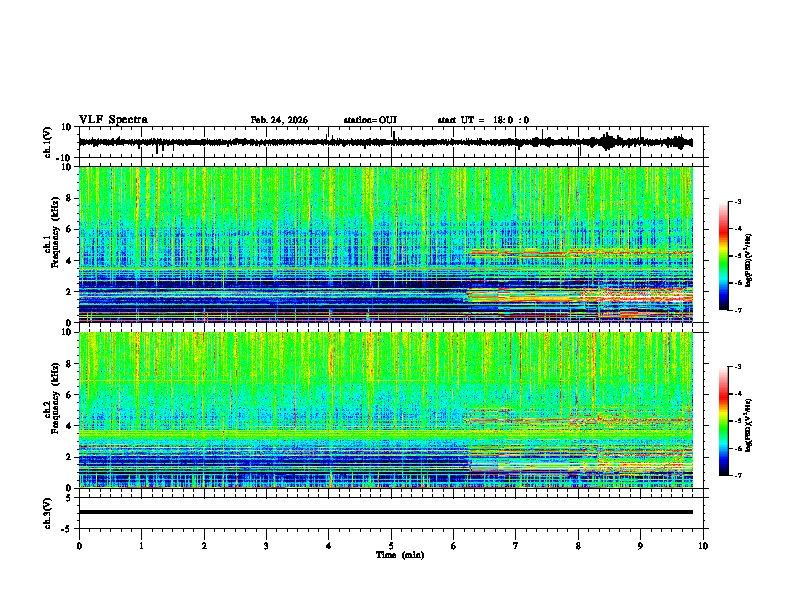Click the "Time (min)" axis label
The image size is (792, 612).
(x=400, y=555)
